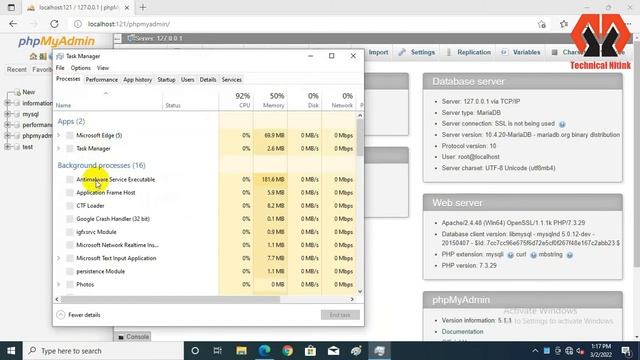
Task: Open the Replication tab in phpMyAdmin
Action: pos(469,52)
